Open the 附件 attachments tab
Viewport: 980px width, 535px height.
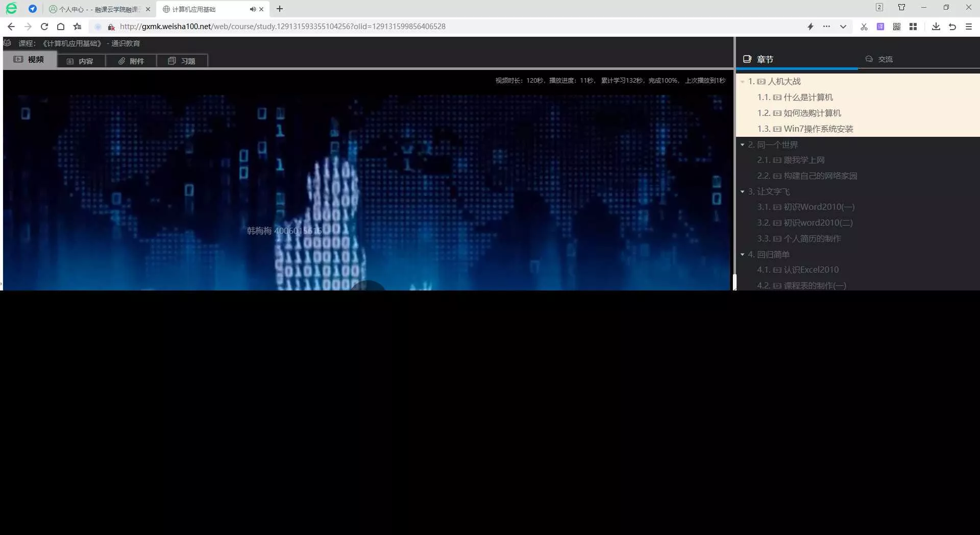click(131, 61)
